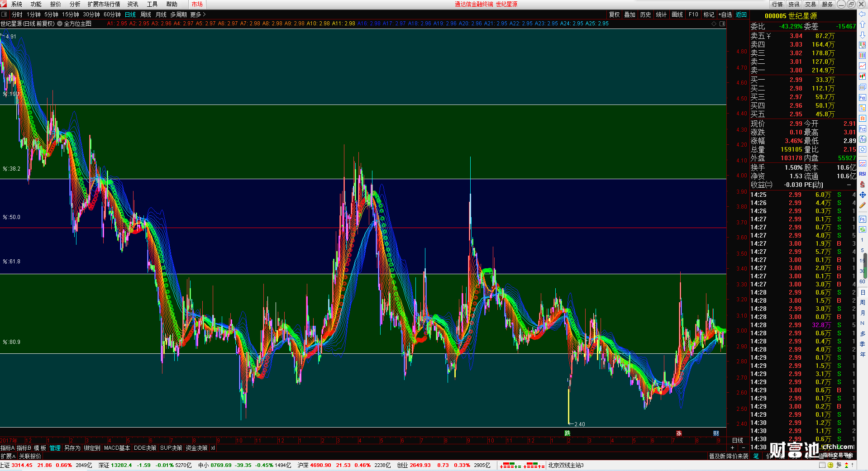The width and height of the screenshot is (868, 471).
Task: Click the 行情 button at top right
Action: click(777, 4)
